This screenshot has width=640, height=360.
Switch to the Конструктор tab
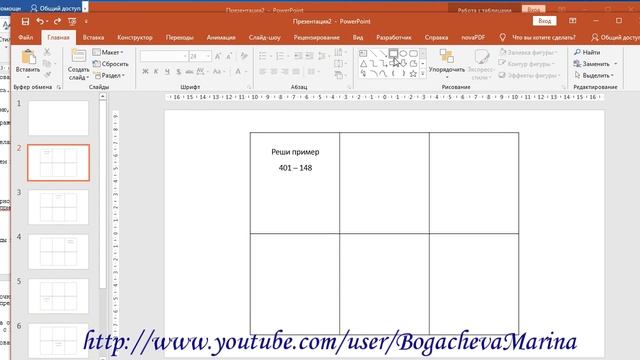[x=135, y=38]
